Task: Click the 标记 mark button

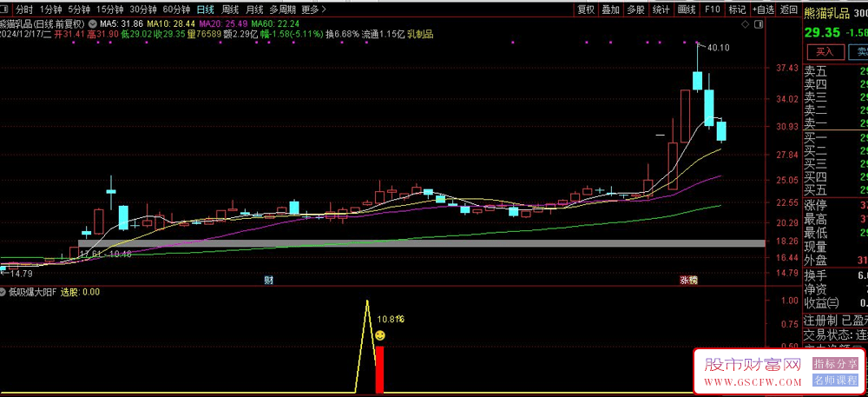Action: [737, 10]
